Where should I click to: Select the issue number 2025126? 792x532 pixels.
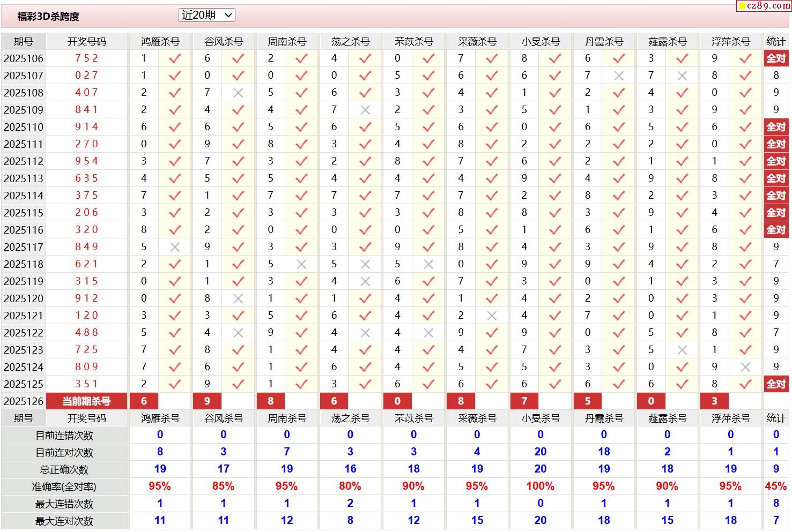click(24, 401)
